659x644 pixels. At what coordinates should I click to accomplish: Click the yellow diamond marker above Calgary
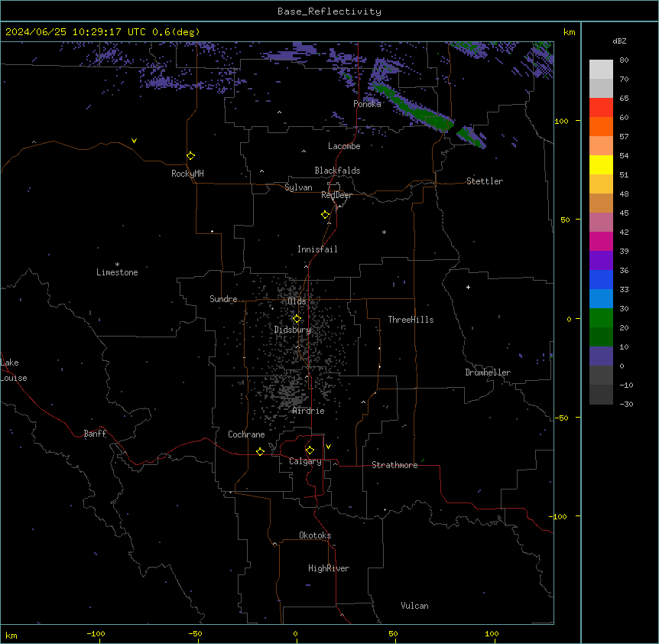coord(310,450)
